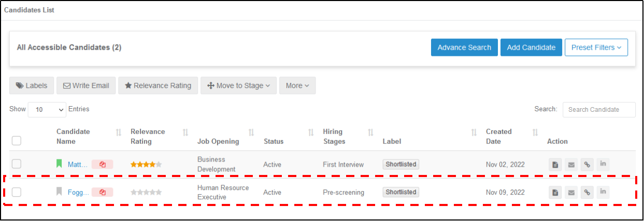This screenshot has width=644, height=221.
Task: Click Human Resource Executive job cell
Action: 223,192
